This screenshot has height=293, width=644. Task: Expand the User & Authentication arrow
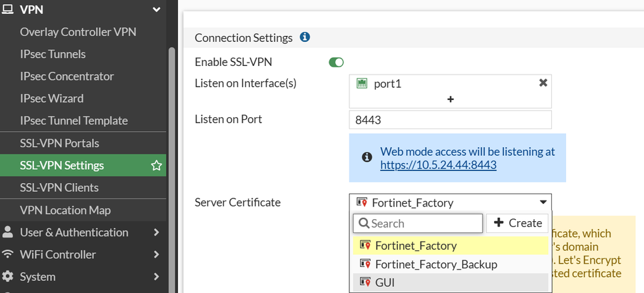[157, 232]
